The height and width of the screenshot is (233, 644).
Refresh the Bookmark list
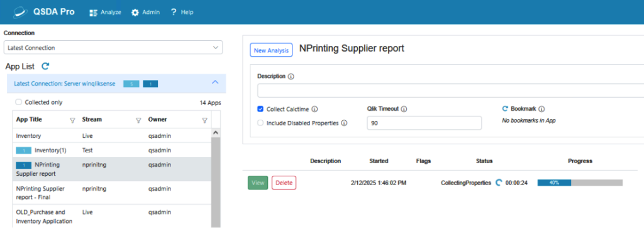(x=505, y=108)
